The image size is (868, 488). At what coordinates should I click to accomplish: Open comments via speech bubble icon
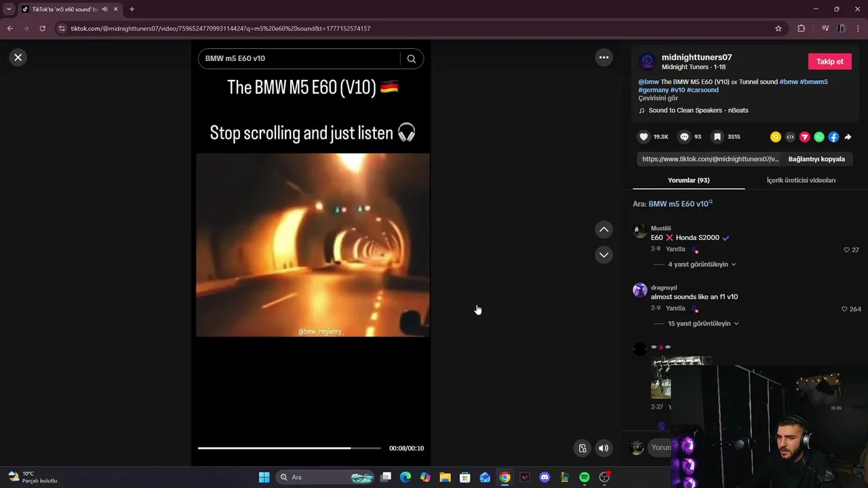684,137
